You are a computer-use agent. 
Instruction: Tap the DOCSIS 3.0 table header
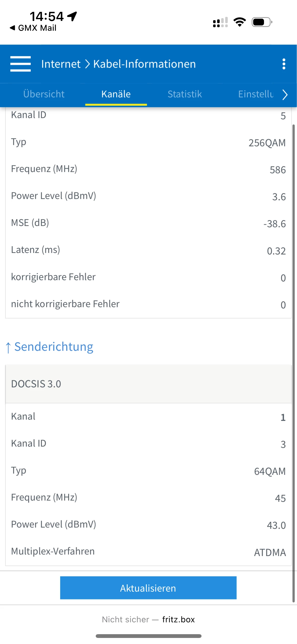click(148, 384)
